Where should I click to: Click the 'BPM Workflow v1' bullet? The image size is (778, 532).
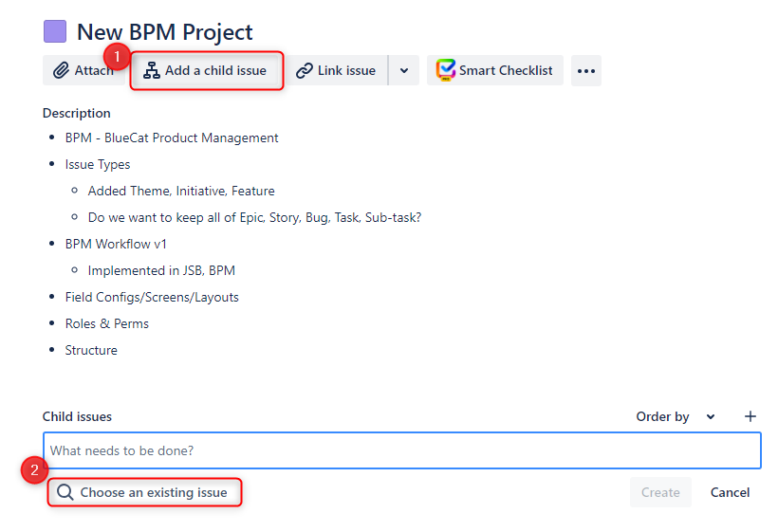116,244
